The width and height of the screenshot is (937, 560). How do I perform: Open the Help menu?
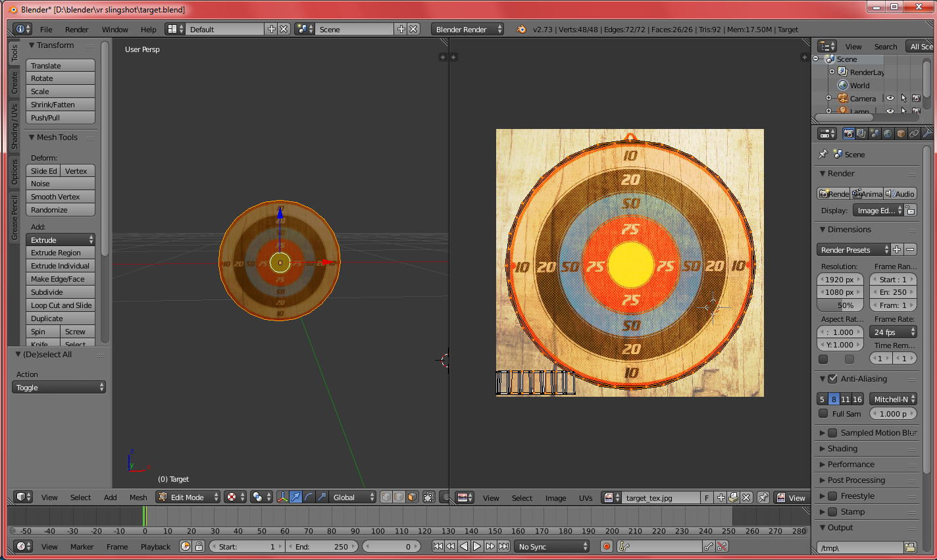click(x=149, y=29)
